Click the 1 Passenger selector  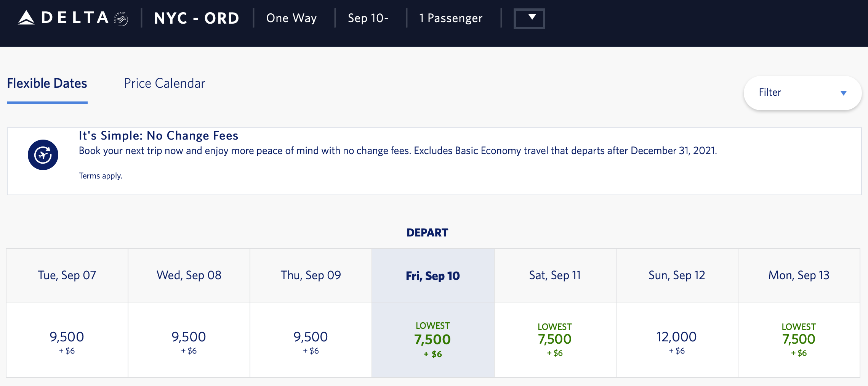451,18
